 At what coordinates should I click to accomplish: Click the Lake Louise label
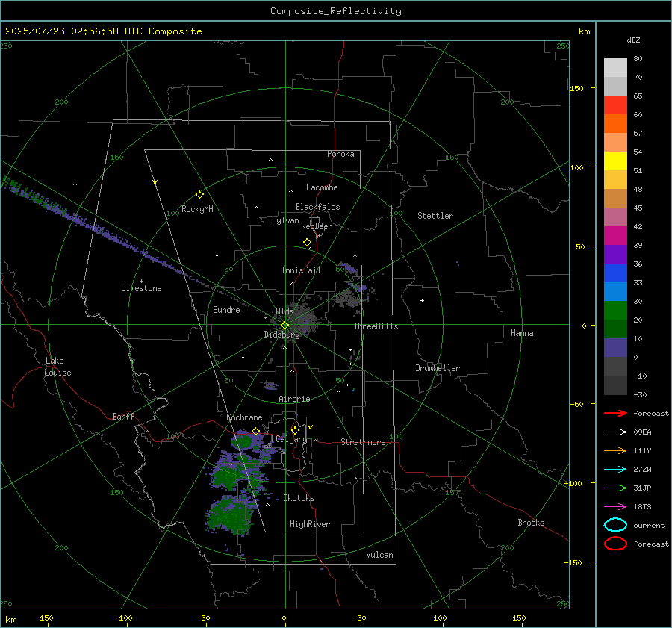57,367
